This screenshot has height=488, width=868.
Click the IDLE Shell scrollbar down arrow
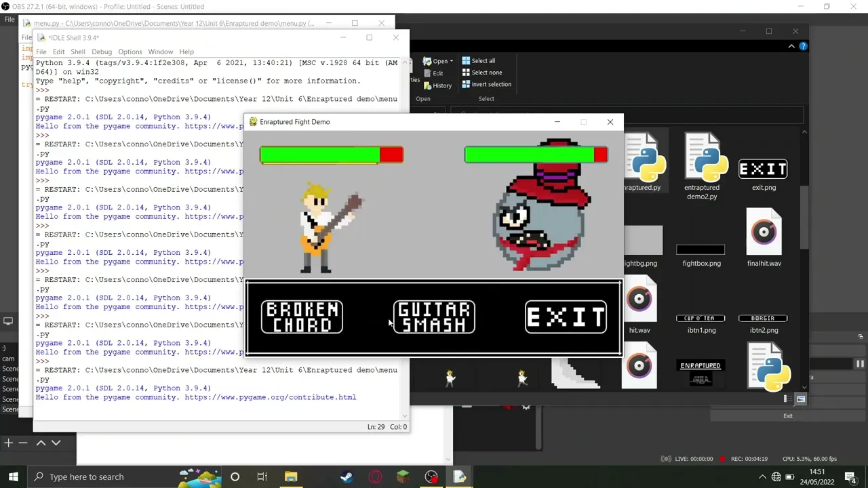[406, 416]
